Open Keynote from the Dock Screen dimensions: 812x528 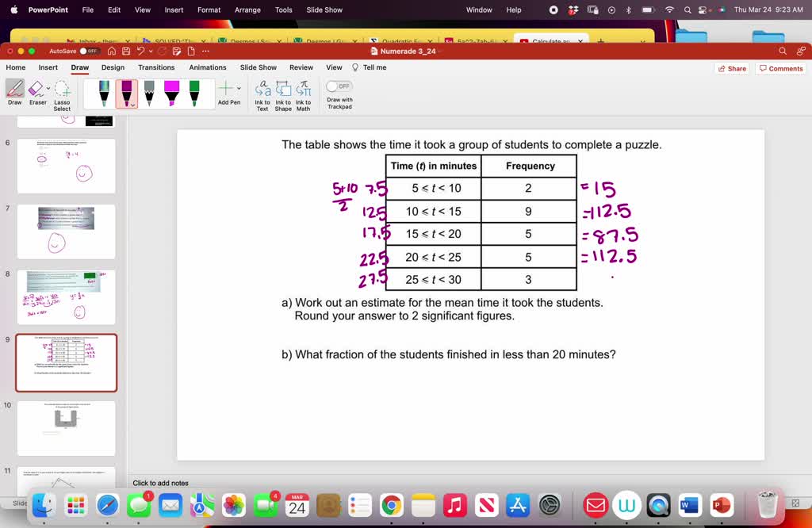pyautogui.click(x=658, y=505)
